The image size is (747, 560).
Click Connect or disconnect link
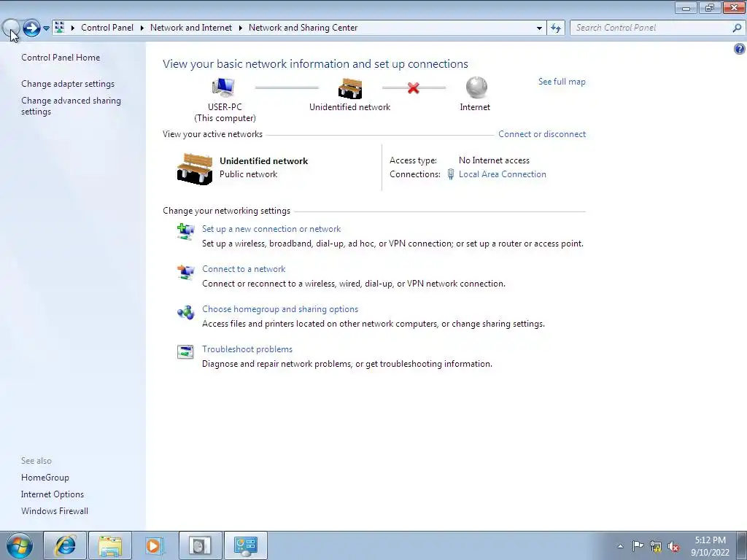[x=542, y=134]
